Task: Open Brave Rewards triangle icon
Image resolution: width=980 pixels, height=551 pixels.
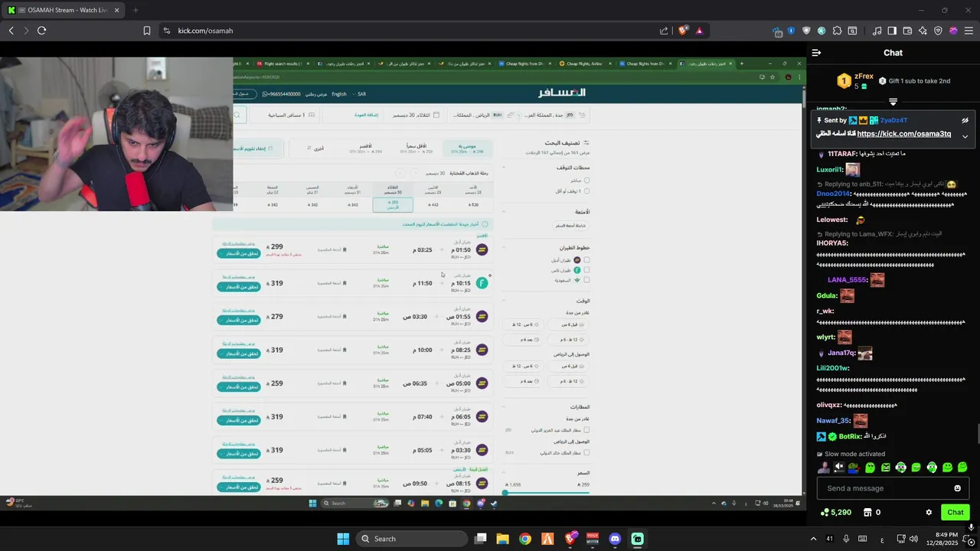Action: point(699,31)
